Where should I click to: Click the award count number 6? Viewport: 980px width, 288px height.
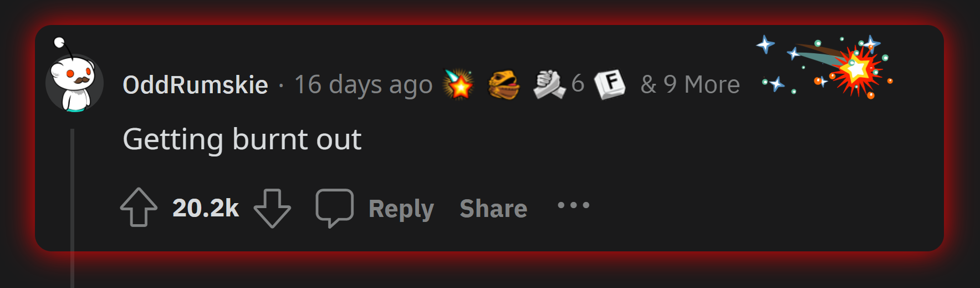click(x=578, y=84)
